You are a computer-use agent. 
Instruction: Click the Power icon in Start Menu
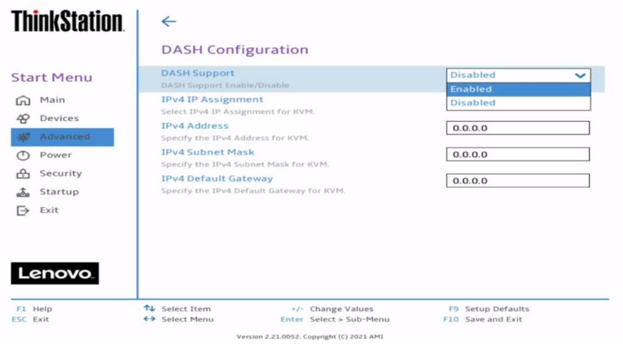pos(23,156)
